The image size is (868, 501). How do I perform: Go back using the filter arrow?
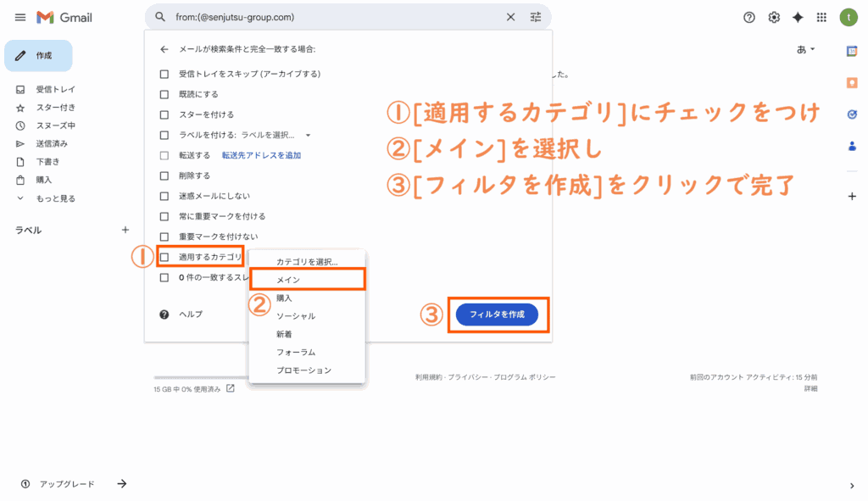[164, 50]
